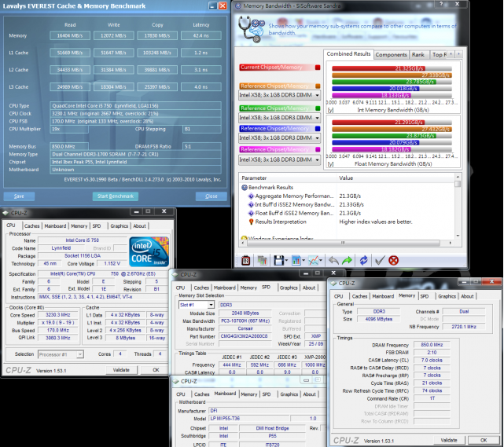Open dropdown under green Reference Chipset/Memory
The image size is (504, 447).
pyautogui.click(x=279, y=118)
